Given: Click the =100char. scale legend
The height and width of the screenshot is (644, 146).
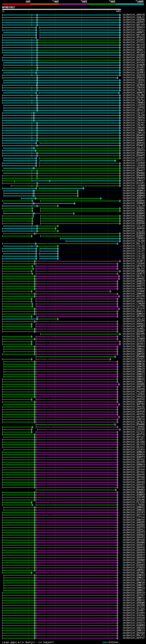Looking at the screenshot, I should [111, 642].
